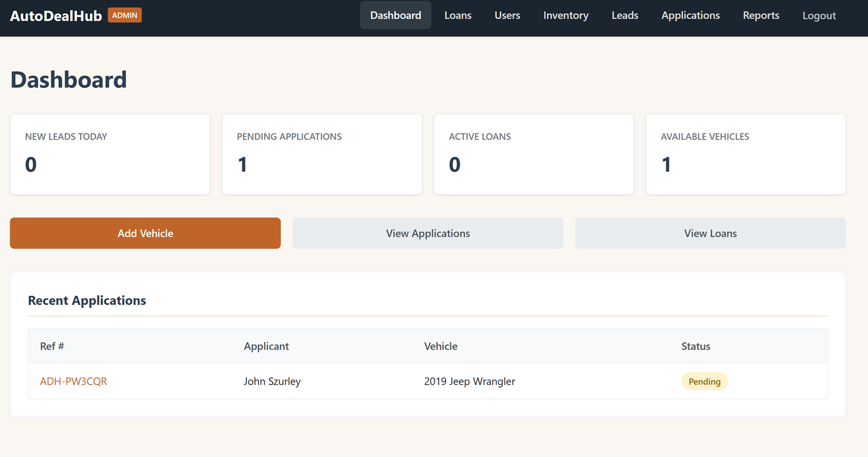Click the Status column header

click(696, 346)
